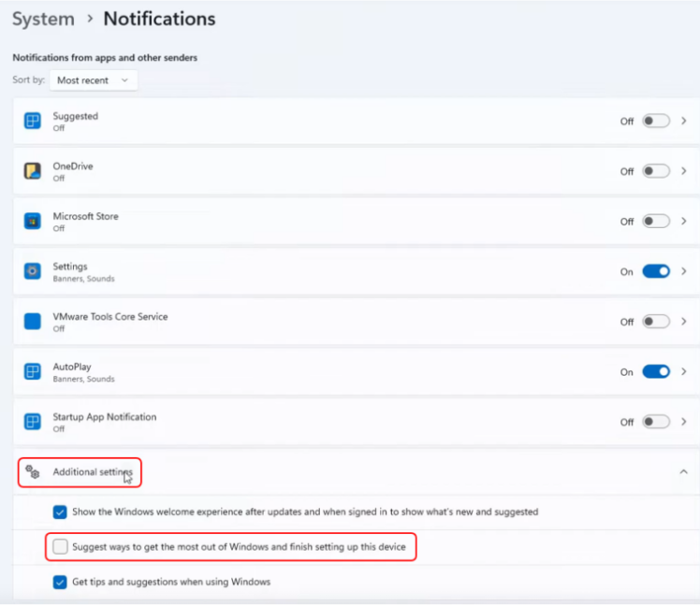Click the Microsoft Store icon

32,221
